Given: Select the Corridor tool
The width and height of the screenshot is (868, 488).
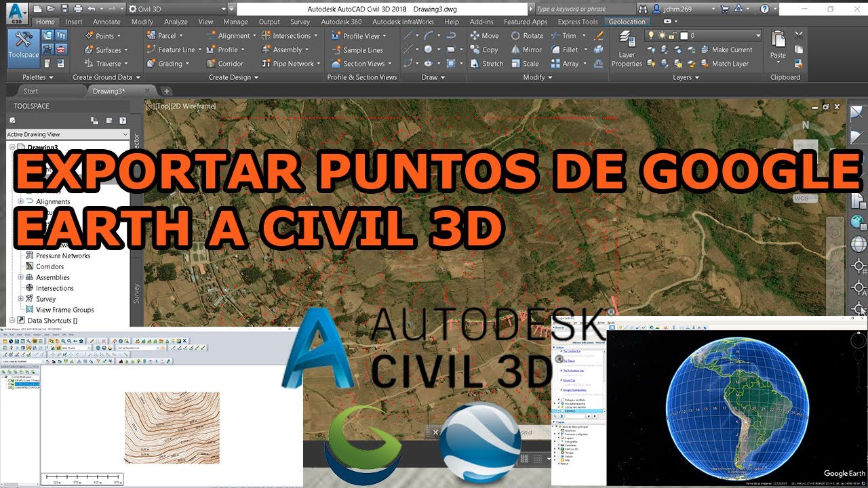Looking at the screenshot, I should click(226, 64).
